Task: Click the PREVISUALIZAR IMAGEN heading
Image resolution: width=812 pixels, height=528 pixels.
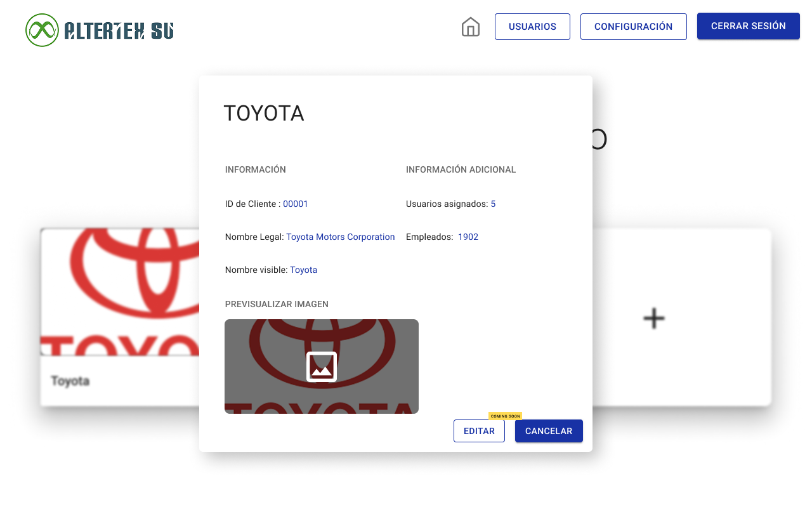Action: pos(277,304)
